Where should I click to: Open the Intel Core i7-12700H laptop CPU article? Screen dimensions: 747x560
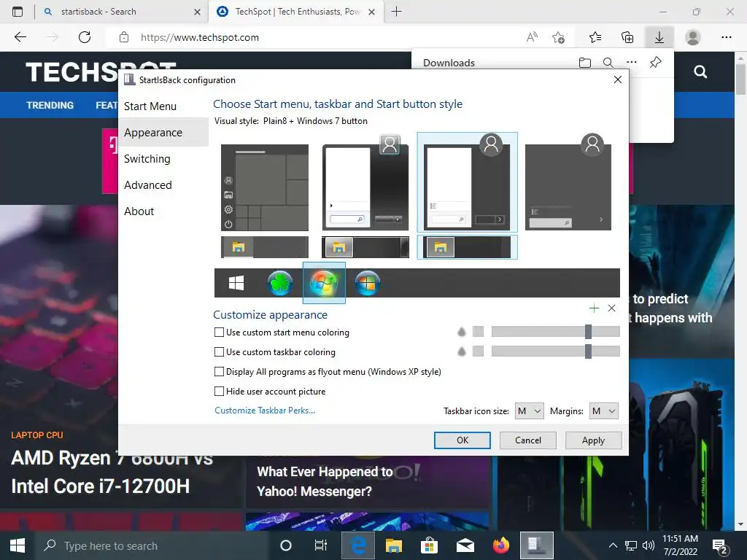tap(112, 472)
